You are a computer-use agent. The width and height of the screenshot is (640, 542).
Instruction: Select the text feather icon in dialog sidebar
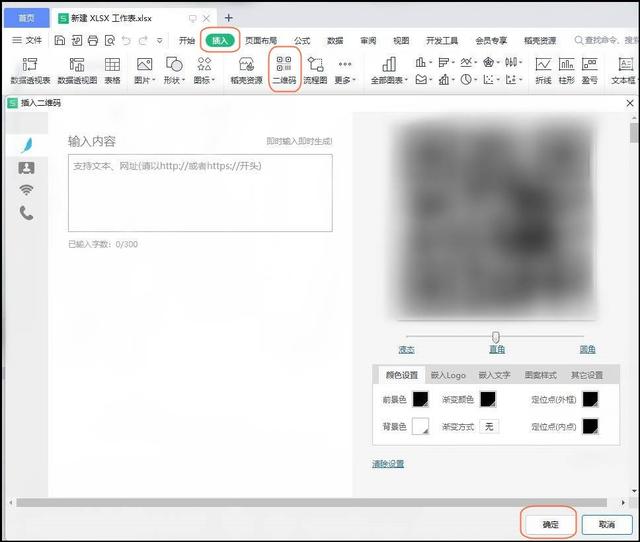coord(27,145)
